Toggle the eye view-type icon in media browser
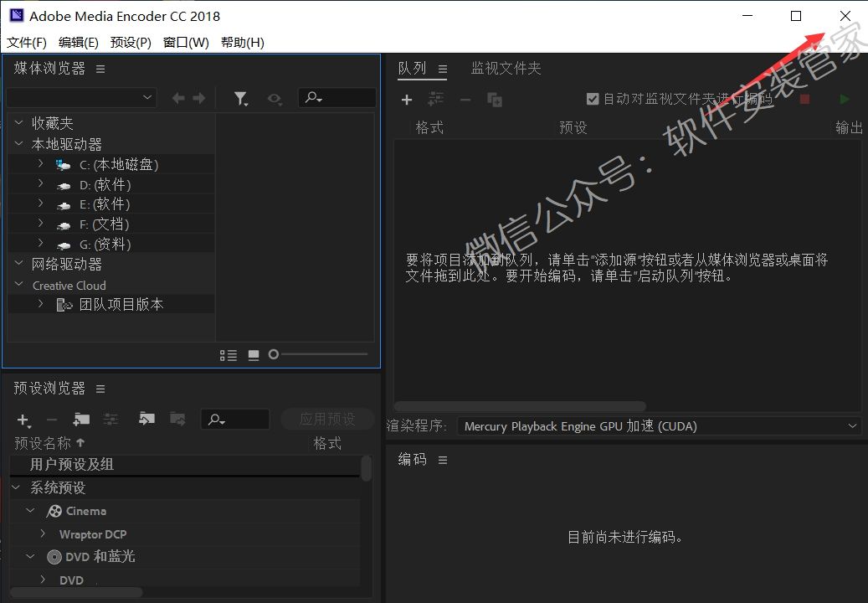Image resolution: width=868 pixels, height=603 pixels. (x=274, y=99)
